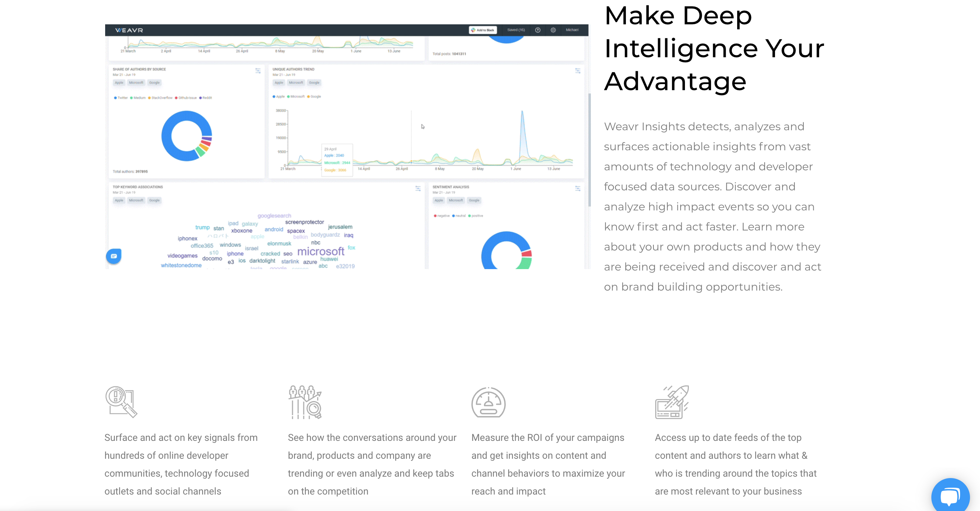The height and width of the screenshot is (511, 980).
Task: Open filter icon on Sentiment Analysis card
Action: tap(578, 188)
